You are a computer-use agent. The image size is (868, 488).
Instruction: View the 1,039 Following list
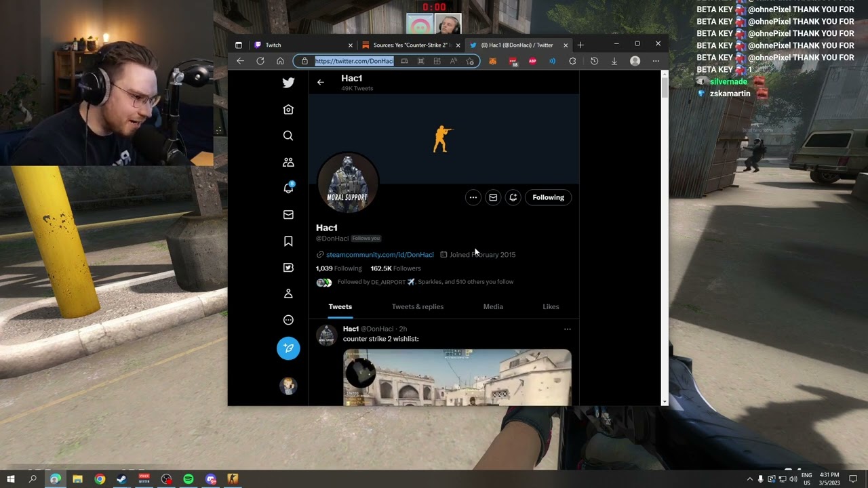pyautogui.click(x=339, y=268)
